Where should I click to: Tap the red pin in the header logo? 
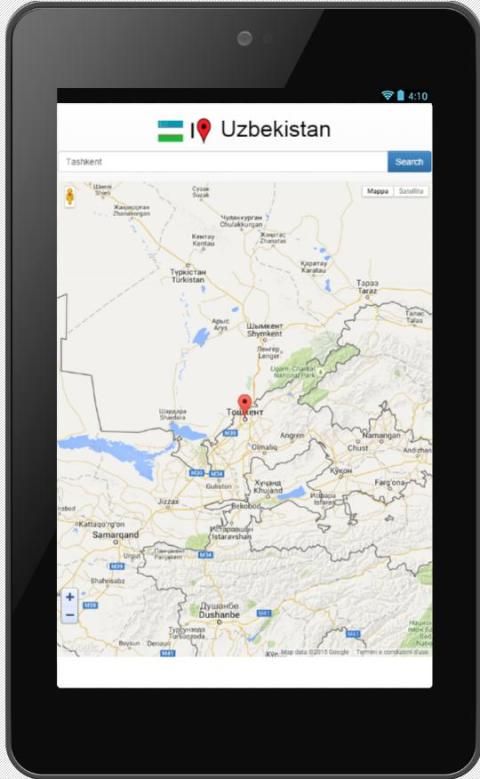pos(204,130)
